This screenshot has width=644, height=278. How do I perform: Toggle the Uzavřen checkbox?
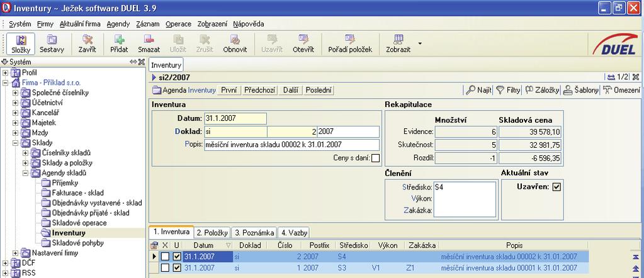(x=556, y=187)
